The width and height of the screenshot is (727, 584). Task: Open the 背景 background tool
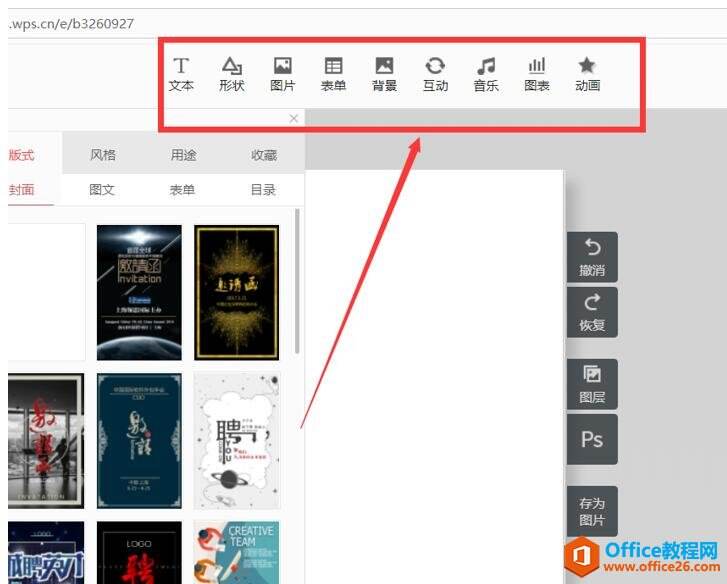[x=384, y=74]
